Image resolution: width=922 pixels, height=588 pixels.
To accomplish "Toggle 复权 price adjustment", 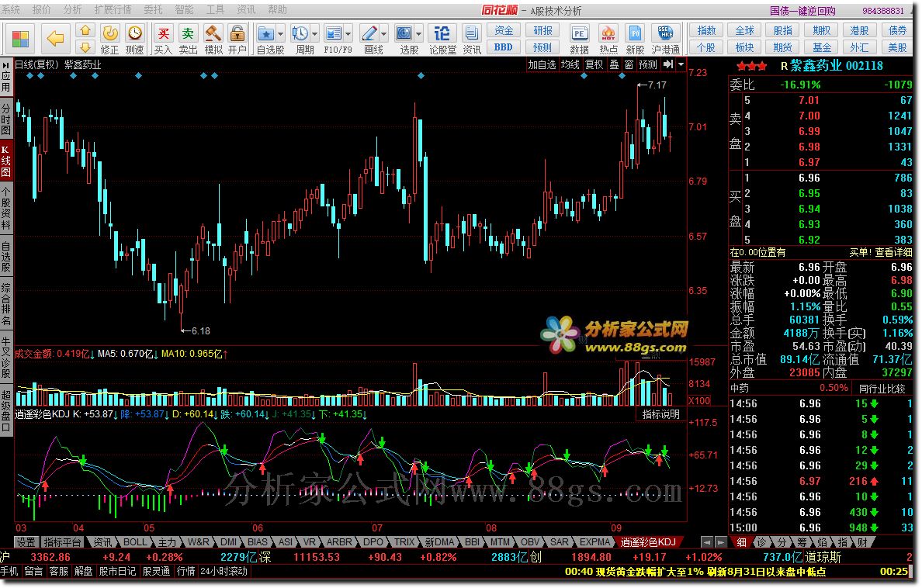I will (x=594, y=64).
